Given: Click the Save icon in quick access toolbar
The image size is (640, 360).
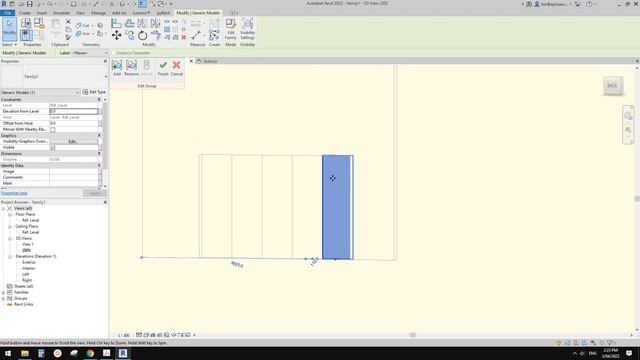Looking at the screenshot, I should tap(29, 4).
